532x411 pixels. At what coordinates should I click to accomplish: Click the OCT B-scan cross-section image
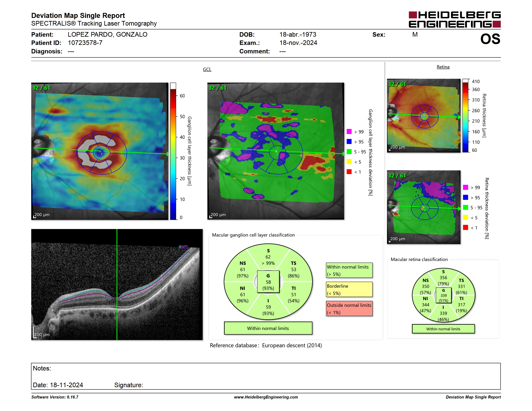tap(117, 284)
